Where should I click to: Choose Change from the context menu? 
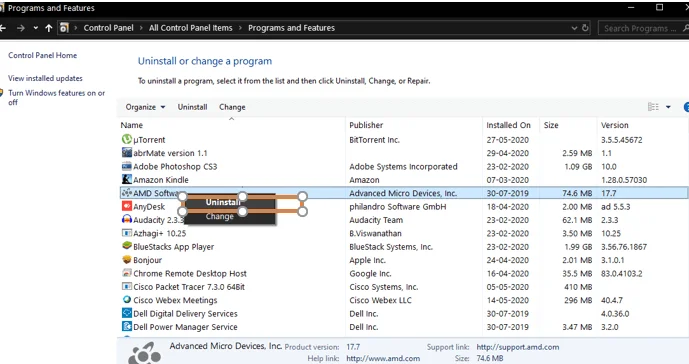coord(220,216)
